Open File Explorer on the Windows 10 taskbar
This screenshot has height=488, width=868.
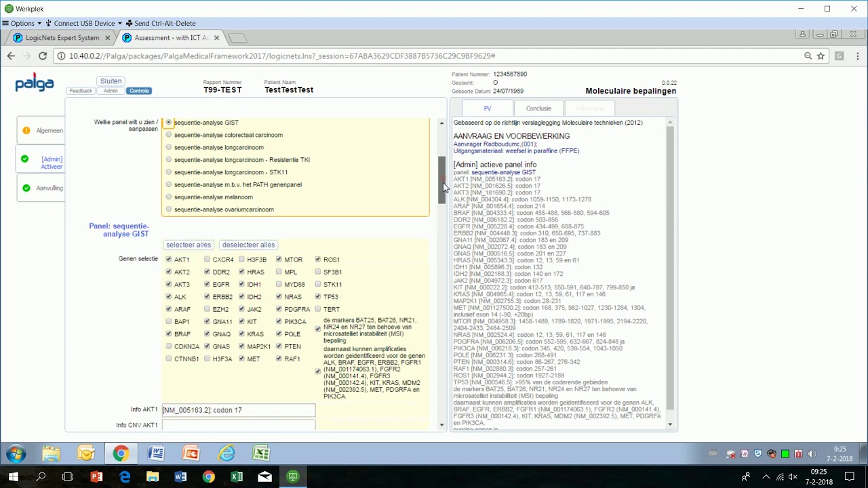pyautogui.click(x=153, y=477)
